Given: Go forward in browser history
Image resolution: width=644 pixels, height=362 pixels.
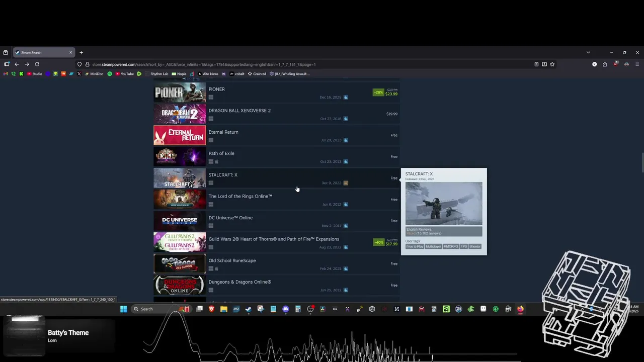Looking at the screenshot, I should 27,64.
